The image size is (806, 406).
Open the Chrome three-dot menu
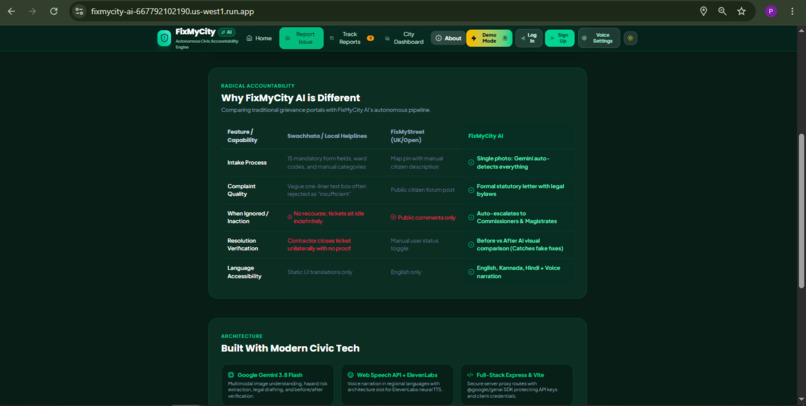click(x=792, y=11)
